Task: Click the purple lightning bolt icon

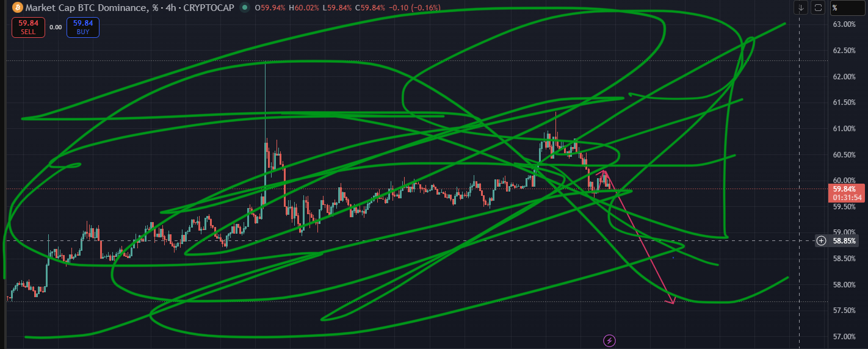Action: click(609, 340)
